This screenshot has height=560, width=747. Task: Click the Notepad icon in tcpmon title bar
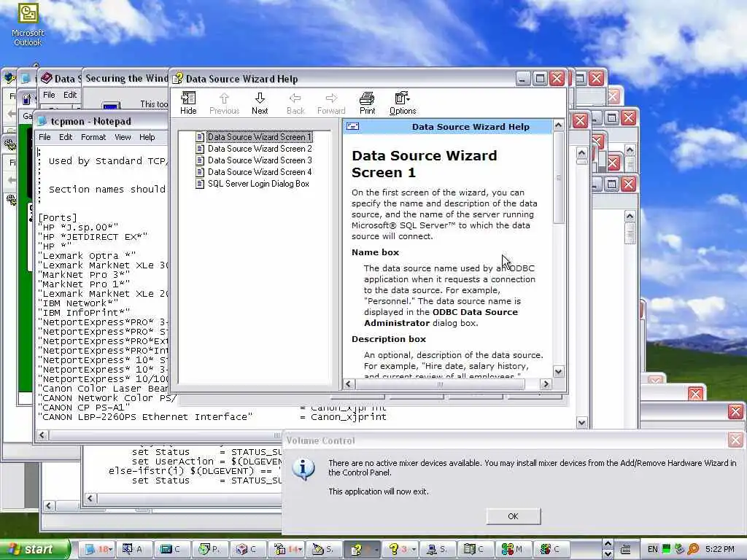(42, 121)
